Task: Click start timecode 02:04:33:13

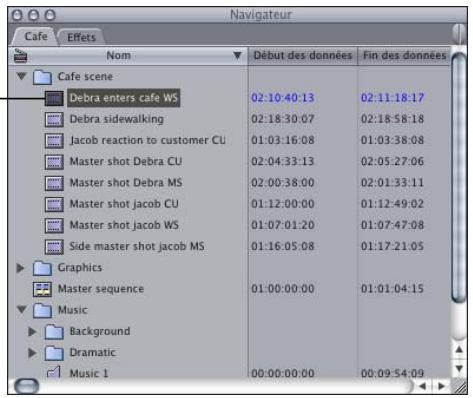Action: coord(283,162)
